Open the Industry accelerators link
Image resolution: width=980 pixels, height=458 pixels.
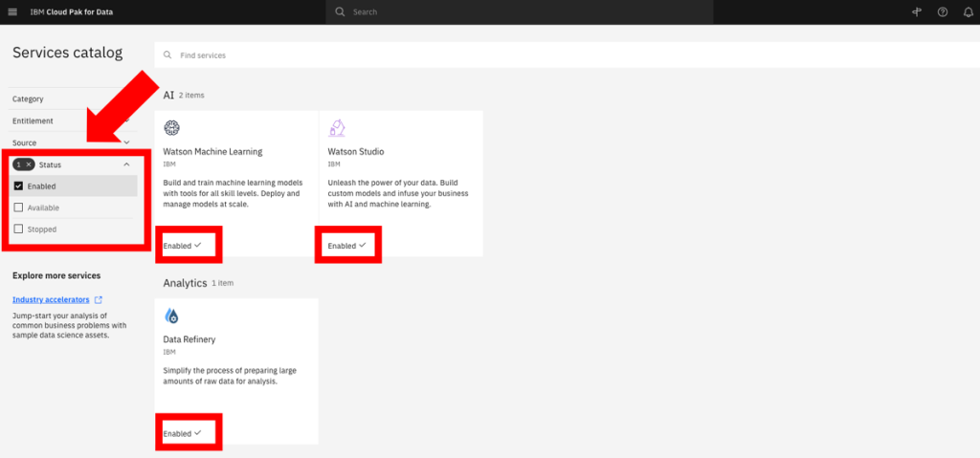pyautogui.click(x=51, y=300)
